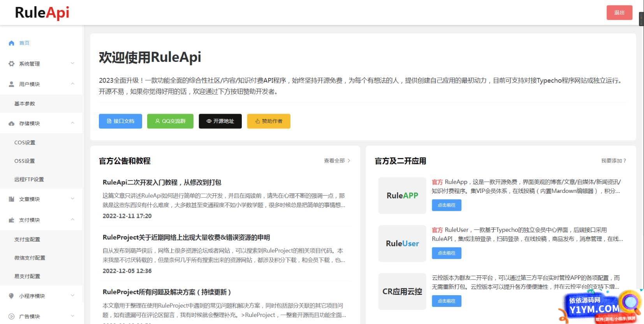Screen dimensions: 644x324
Task: Click the 官方公告和教程 heading
Action: (x=125, y=161)
